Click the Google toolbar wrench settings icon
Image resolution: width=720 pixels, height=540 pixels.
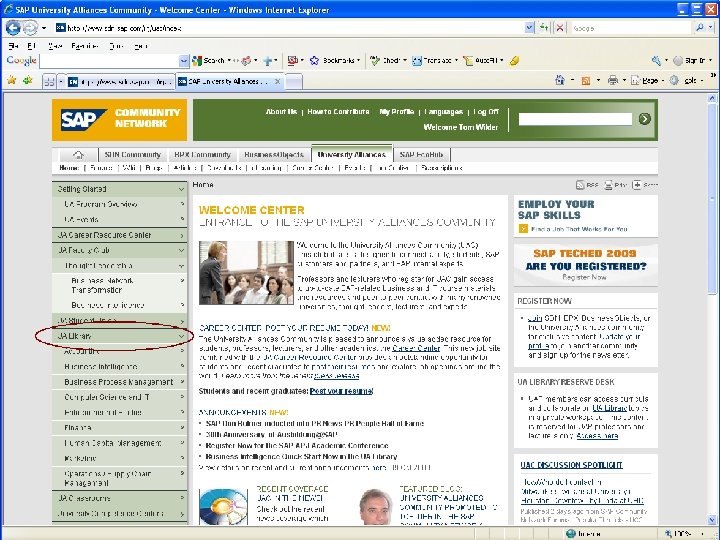656,61
